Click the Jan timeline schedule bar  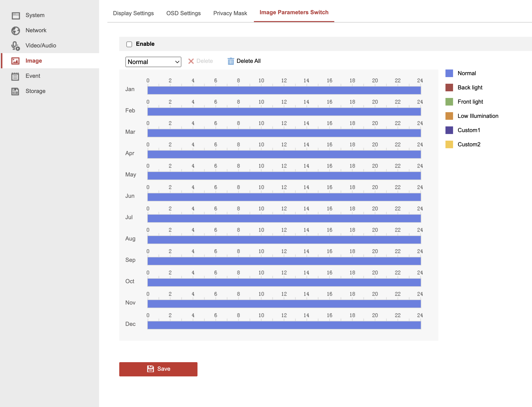[x=284, y=91]
